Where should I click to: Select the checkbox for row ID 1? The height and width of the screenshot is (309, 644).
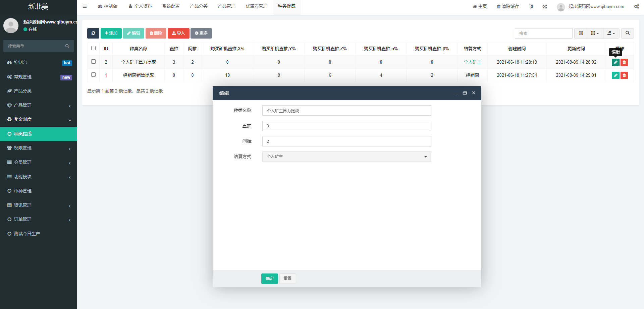coord(94,75)
